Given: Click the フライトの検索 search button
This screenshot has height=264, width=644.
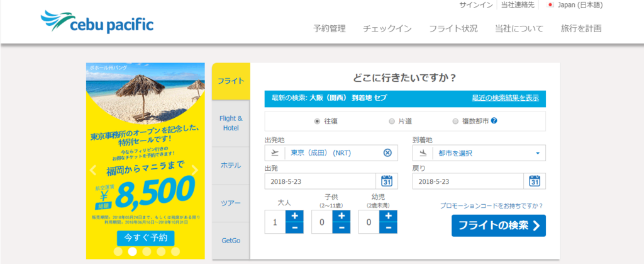Looking at the screenshot, I should [x=499, y=226].
